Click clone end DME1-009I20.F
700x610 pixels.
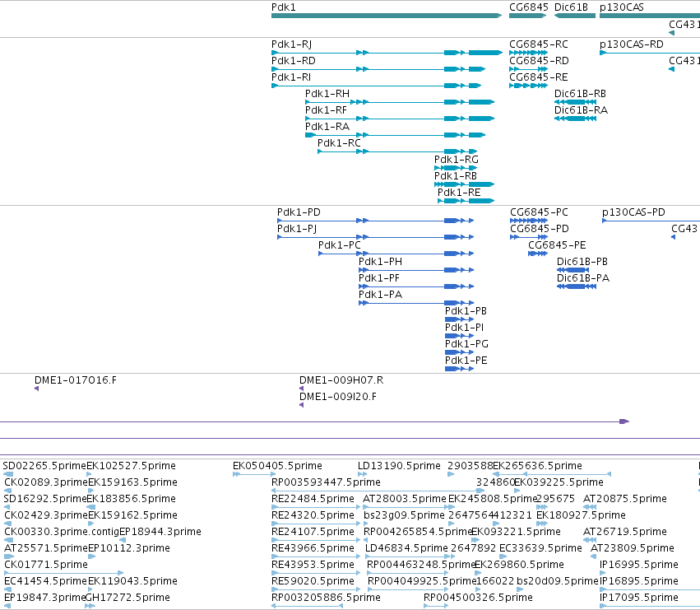tap(337, 397)
